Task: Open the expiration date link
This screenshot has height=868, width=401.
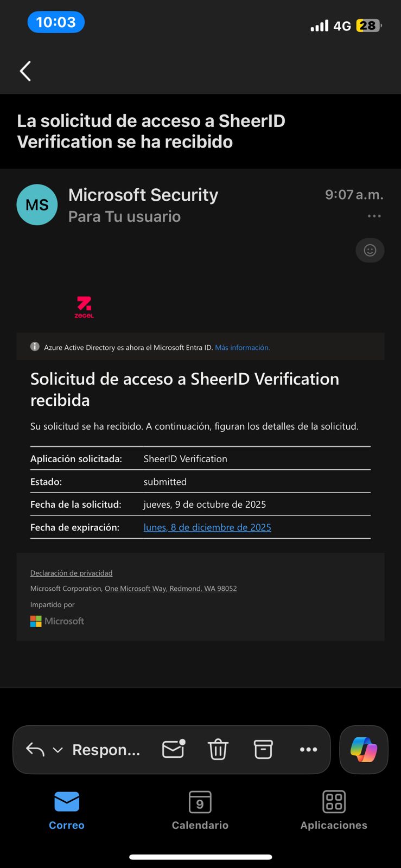Action: tap(207, 527)
